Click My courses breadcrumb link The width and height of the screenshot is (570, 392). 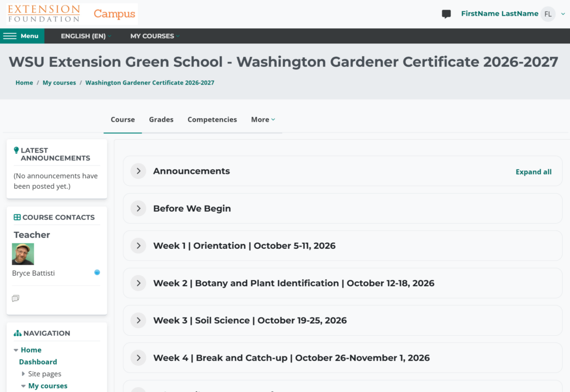(59, 82)
